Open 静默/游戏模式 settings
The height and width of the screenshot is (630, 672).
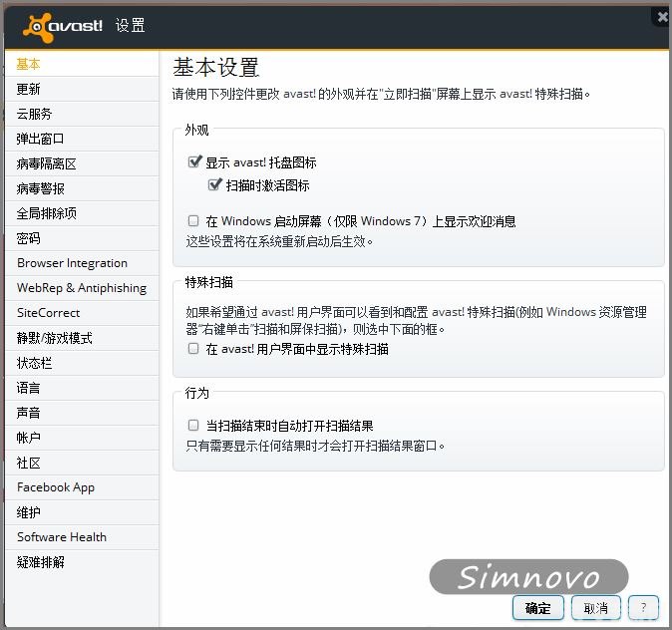[82, 338]
